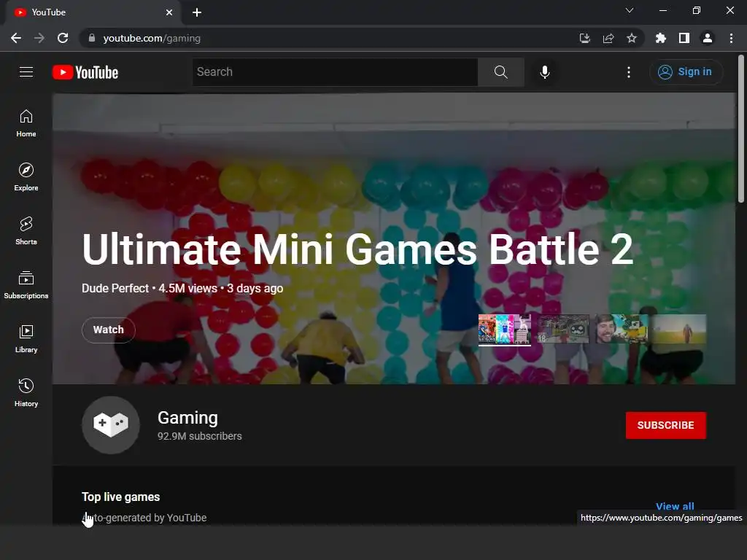Click the Watch button
The image size is (747, 560).
coord(109,330)
